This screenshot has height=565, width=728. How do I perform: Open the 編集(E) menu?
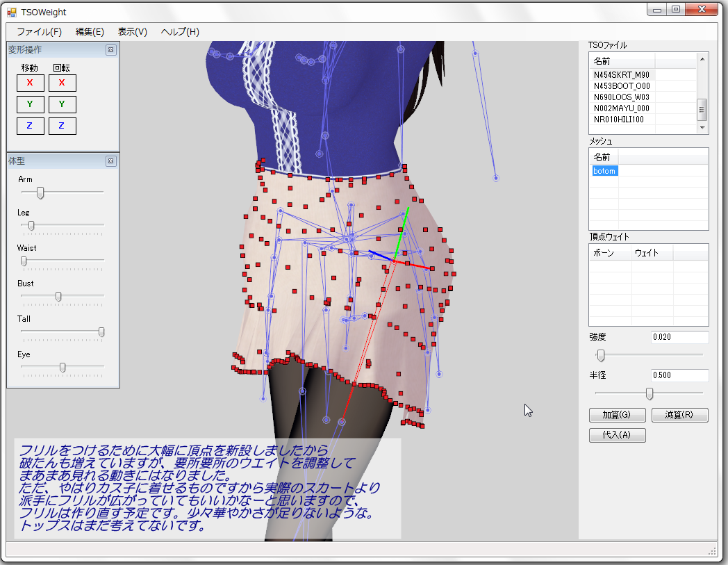[90, 32]
